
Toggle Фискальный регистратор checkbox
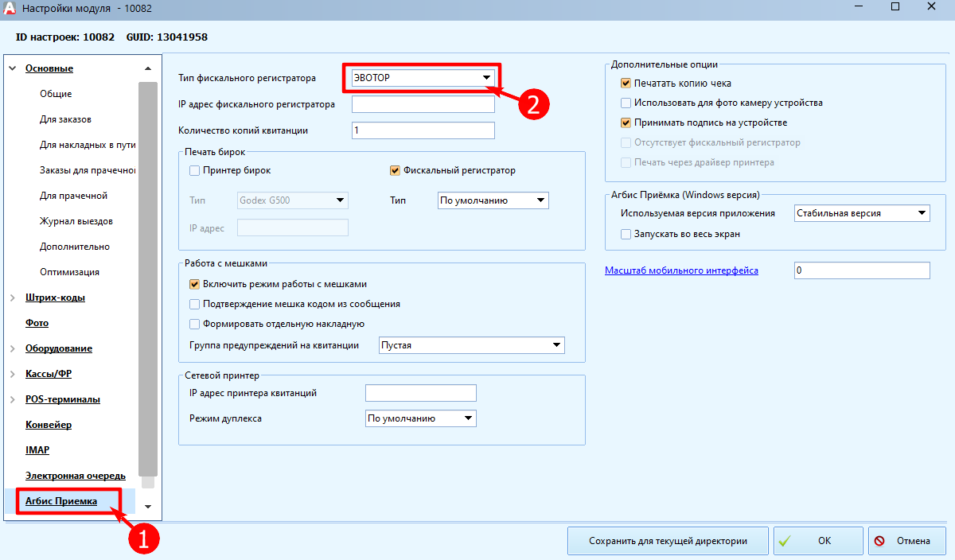click(395, 170)
